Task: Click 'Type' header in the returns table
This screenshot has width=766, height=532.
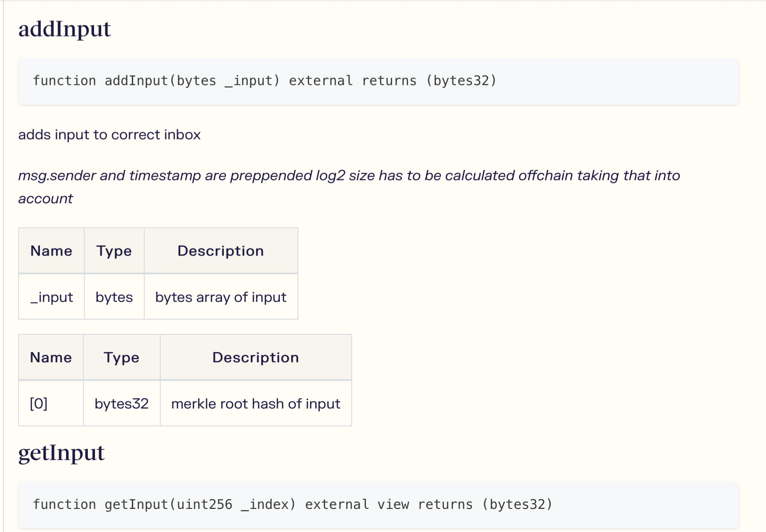Action: [x=122, y=357]
